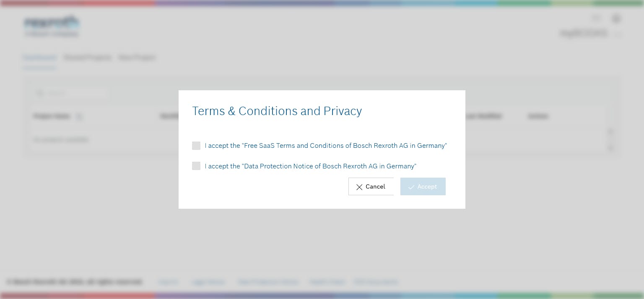Viewport: 644px width, 299px height.
Task: Click the Rexroth logo in the header
Action: (51, 26)
